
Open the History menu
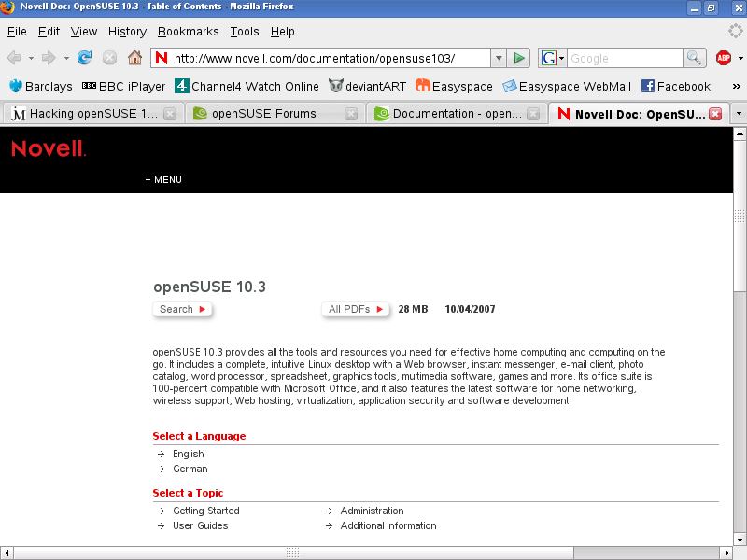127,32
